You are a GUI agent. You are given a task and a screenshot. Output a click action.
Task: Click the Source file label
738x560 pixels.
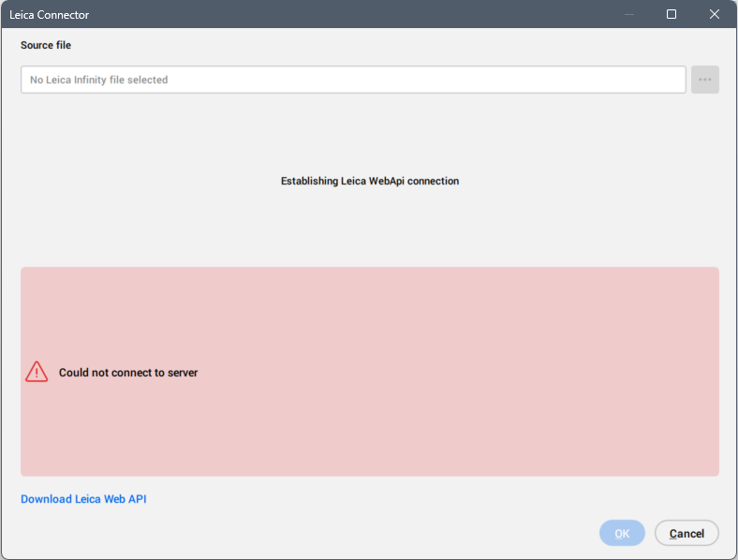click(x=46, y=45)
